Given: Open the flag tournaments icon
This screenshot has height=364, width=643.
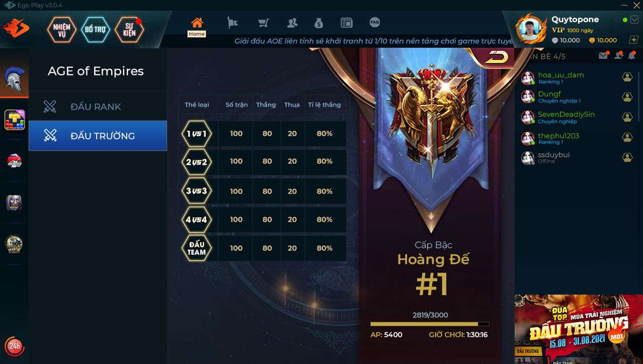Looking at the screenshot, I should (x=232, y=23).
